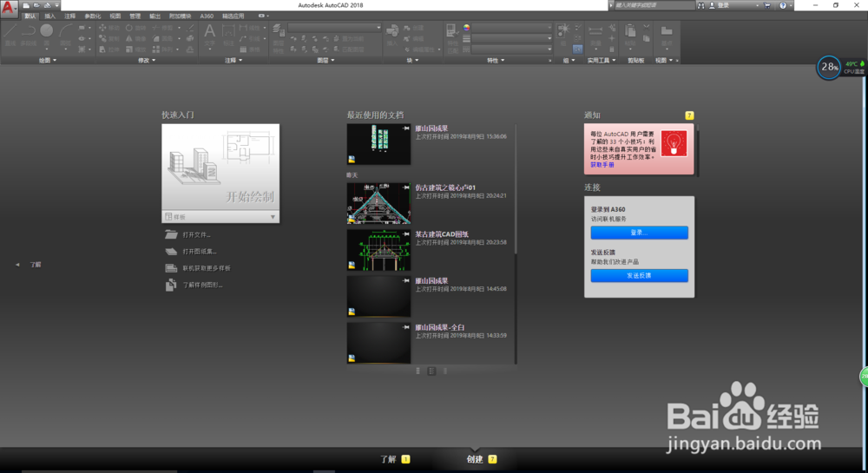Image resolution: width=868 pixels, height=473 pixels.
Task: Open the 样板 template dropdown
Action: point(220,217)
